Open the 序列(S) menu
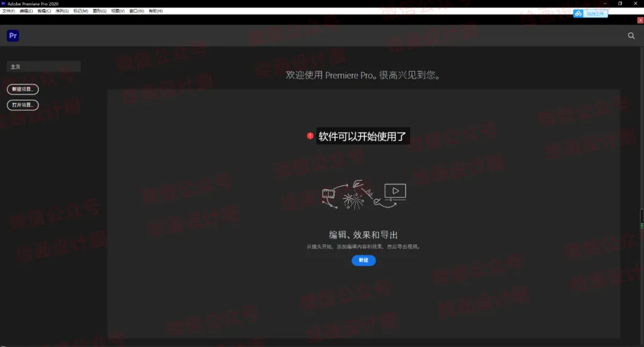This screenshot has height=347, width=644. click(62, 11)
